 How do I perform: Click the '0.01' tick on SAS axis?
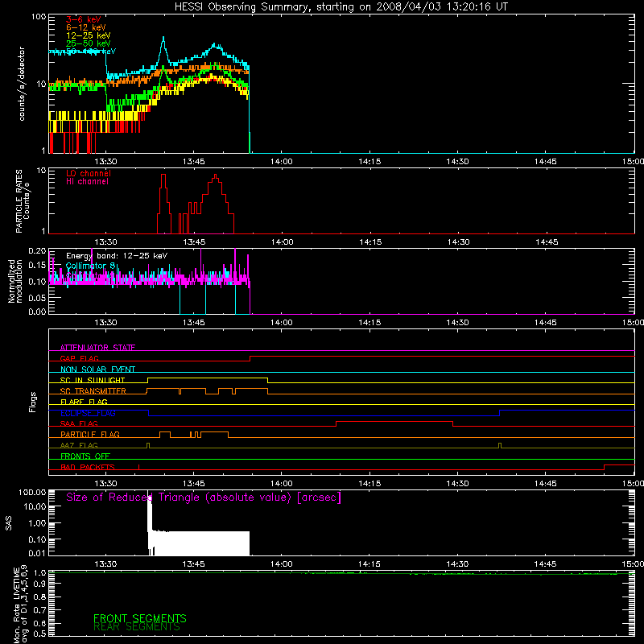point(37,553)
